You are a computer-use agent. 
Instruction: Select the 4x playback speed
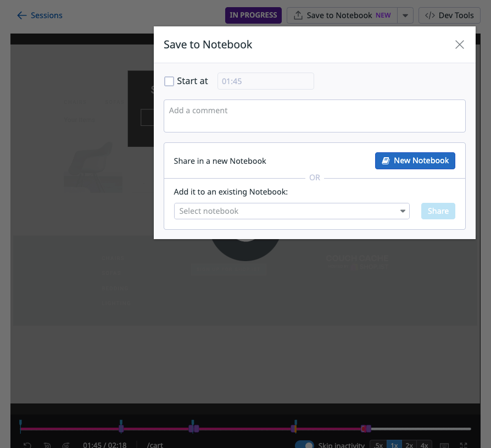coord(424,444)
